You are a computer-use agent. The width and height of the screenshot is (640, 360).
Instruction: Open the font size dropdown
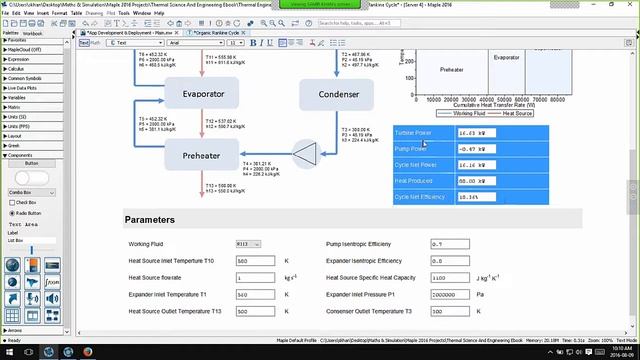pos(236,43)
